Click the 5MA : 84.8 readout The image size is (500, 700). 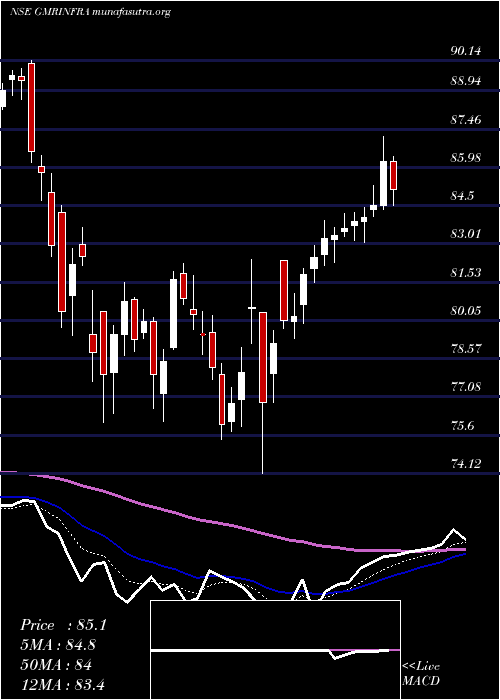(x=58, y=645)
